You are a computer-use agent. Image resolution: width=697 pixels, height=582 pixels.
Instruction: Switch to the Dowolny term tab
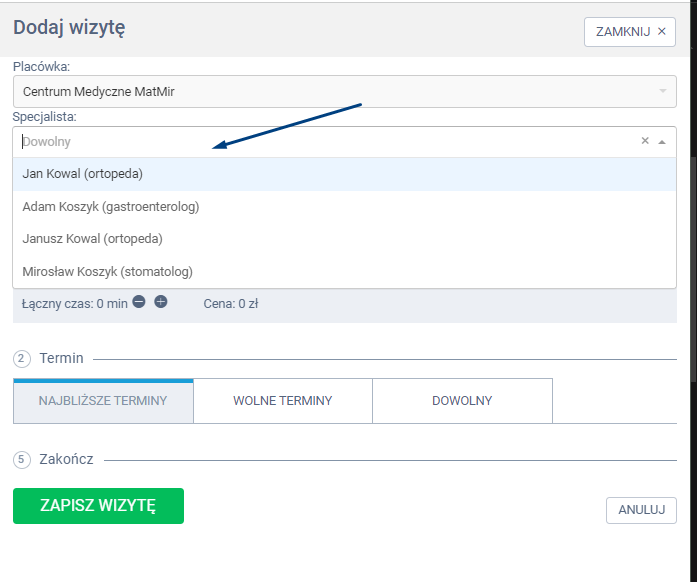tap(462, 401)
